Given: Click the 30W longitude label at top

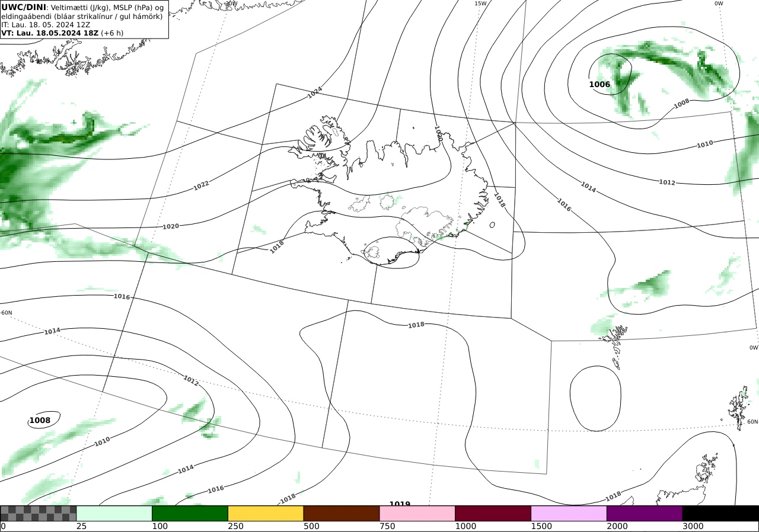Looking at the screenshot, I should click(x=231, y=3).
